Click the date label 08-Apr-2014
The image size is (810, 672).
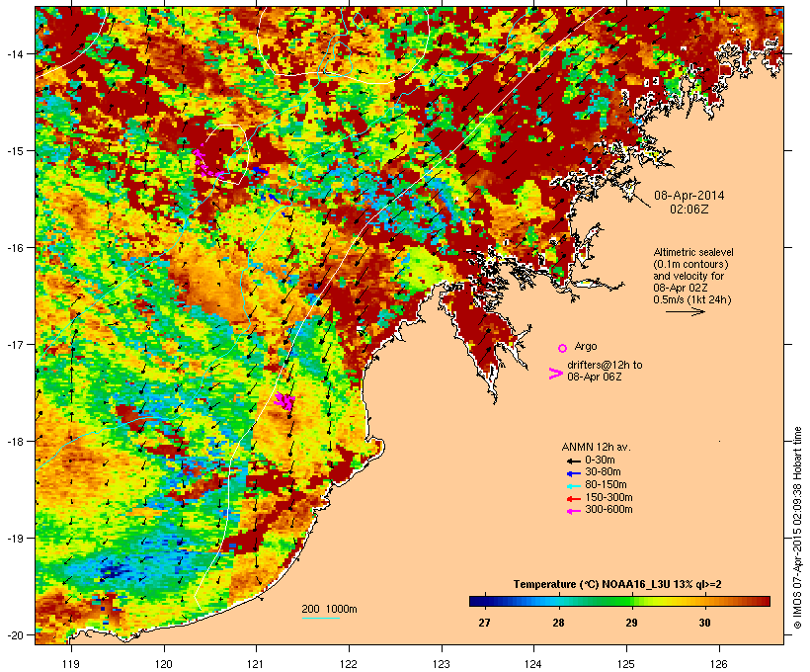689,196
